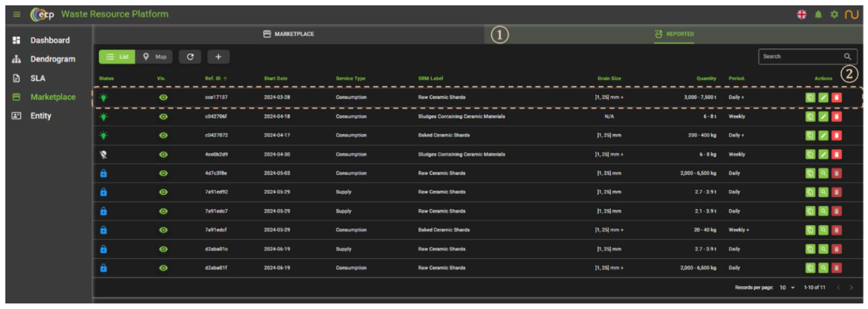Delete record c042706f via trash icon
The height and width of the screenshot is (309, 868).
[x=836, y=116]
